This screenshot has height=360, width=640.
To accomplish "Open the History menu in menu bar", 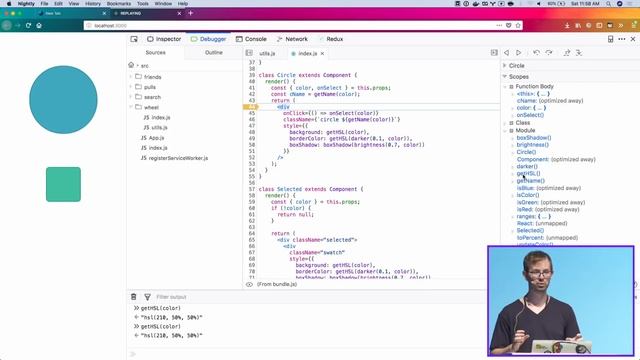I will tap(93, 4).
